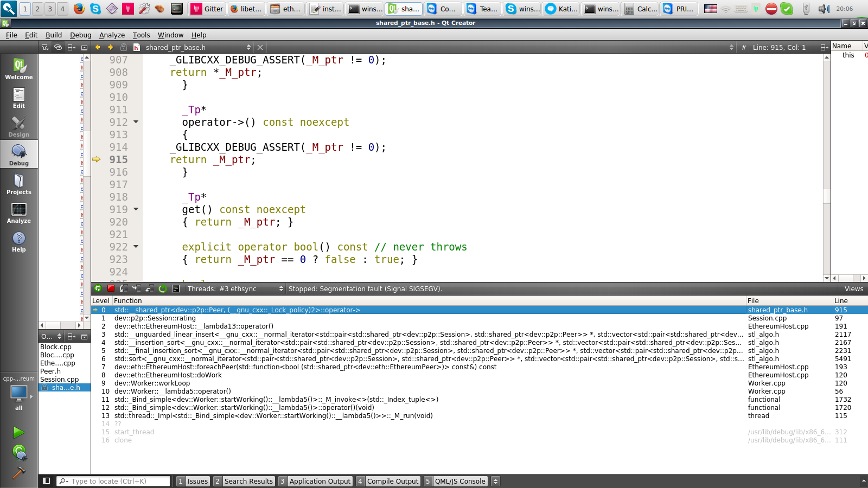This screenshot has width=868, height=488.
Task: Open the Debug menu
Action: coord(80,35)
